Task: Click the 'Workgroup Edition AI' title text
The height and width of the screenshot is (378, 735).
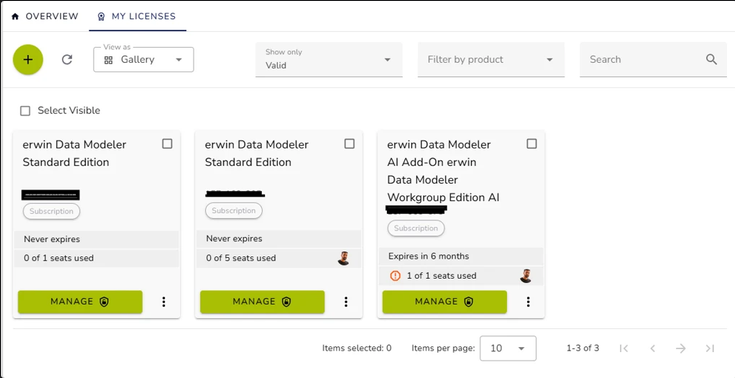Action: tap(443, 197)
